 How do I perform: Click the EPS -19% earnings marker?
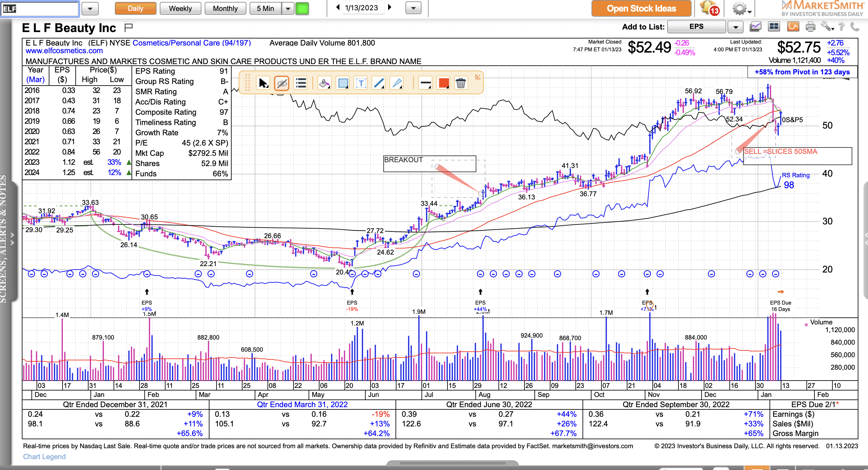coord(352,306)
